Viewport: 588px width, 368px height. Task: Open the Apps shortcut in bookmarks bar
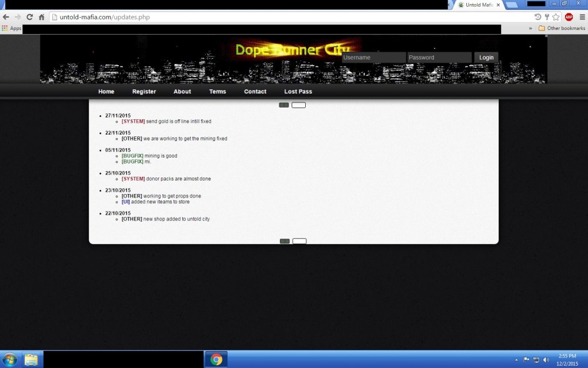(x=12, y=28)
